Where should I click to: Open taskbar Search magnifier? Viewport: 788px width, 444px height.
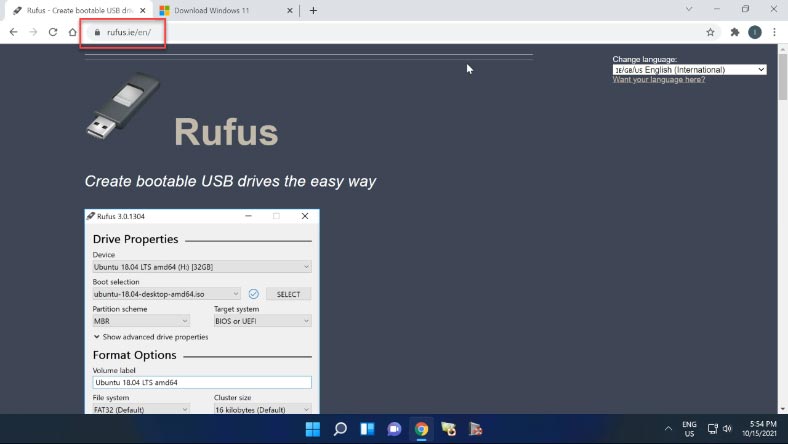coord(340,429)
